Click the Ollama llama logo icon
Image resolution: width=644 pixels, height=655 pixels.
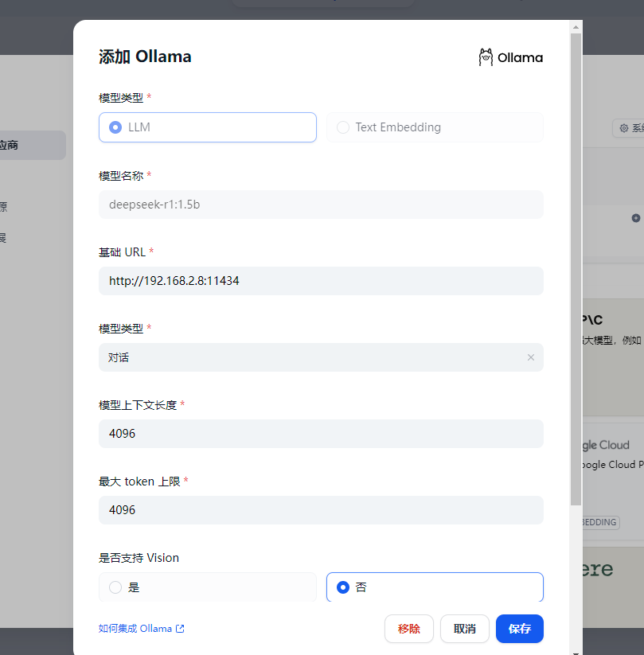(486, 57)
